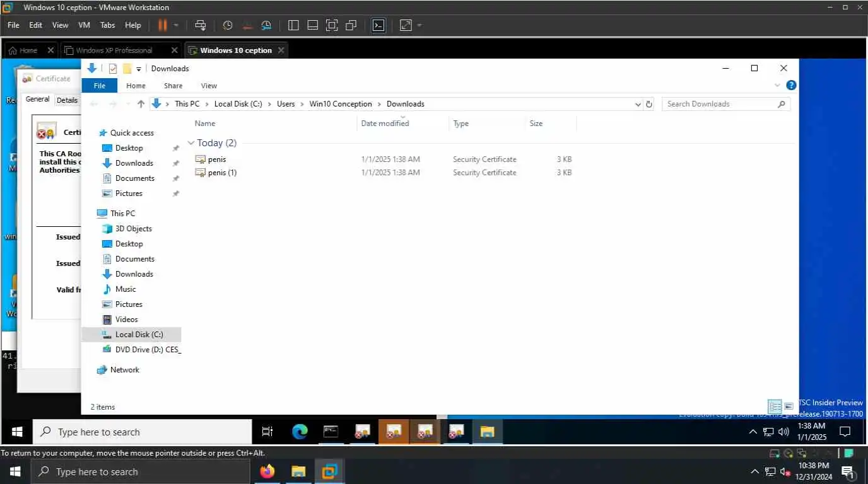The width and height of the screenshot is (868, 484).
Task: Open the VMware Help menu
Action: (x=132, y=25)
